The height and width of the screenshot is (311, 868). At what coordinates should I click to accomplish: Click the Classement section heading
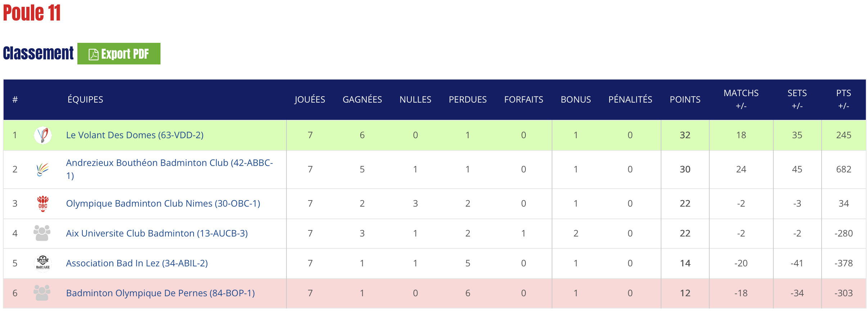click(38, 53)
